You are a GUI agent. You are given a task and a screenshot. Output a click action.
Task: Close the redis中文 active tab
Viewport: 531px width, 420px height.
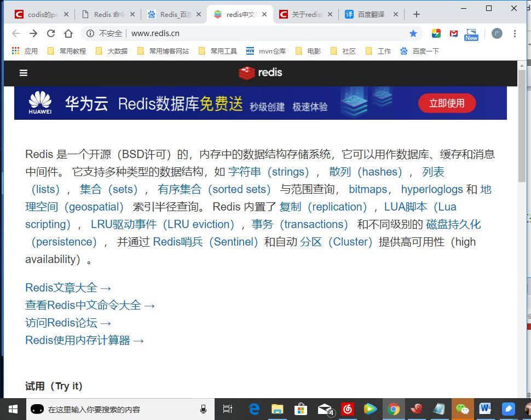(264, 14)
